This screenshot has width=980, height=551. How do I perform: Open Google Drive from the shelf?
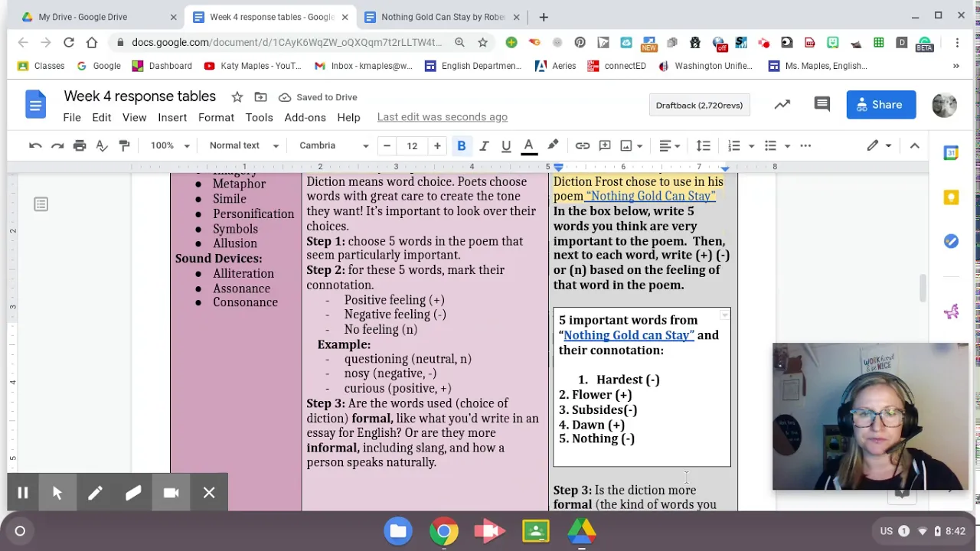click(x=582, y=531)
